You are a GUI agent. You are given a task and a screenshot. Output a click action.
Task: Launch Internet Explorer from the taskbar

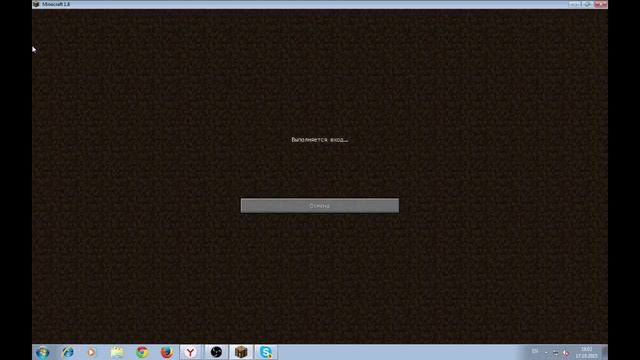point(68,352)
